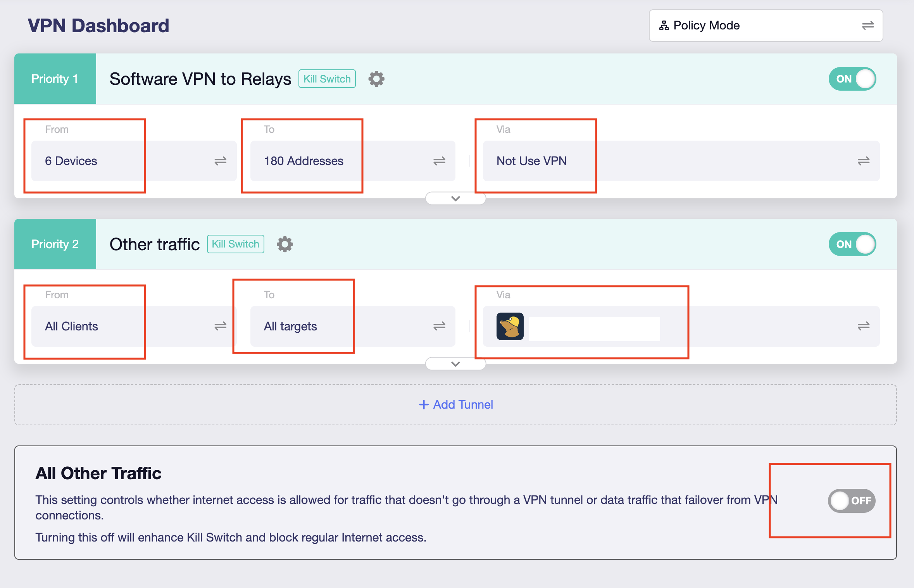
Task: Select the Priority 1 label tab
Action: click(x=55, y=79)
